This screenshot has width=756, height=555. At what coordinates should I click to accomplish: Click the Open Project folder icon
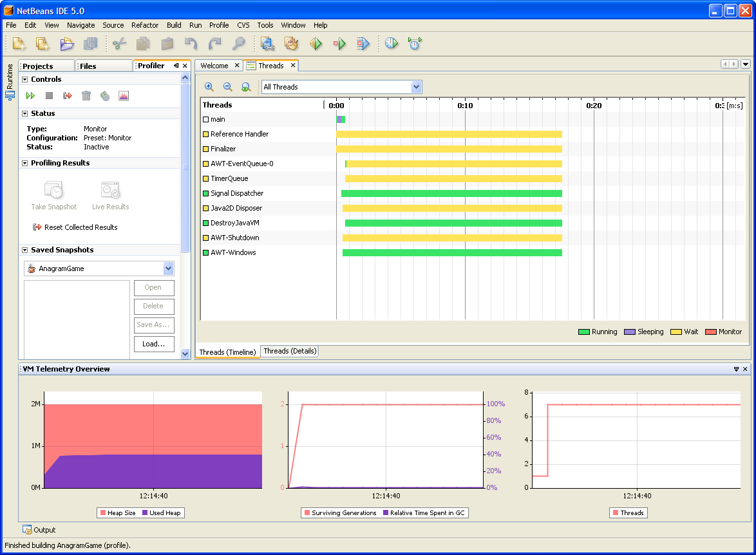click(x=66, y=44)
